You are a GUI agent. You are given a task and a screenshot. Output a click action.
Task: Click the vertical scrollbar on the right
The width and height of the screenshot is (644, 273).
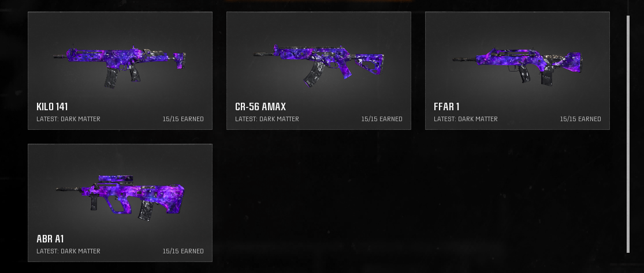[x=628, y=134]
